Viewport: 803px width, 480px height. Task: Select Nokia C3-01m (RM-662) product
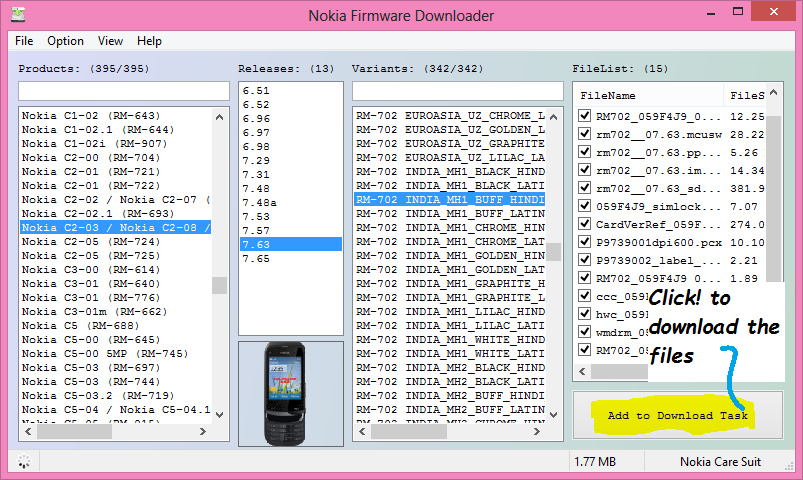click(x=116, y=311)
